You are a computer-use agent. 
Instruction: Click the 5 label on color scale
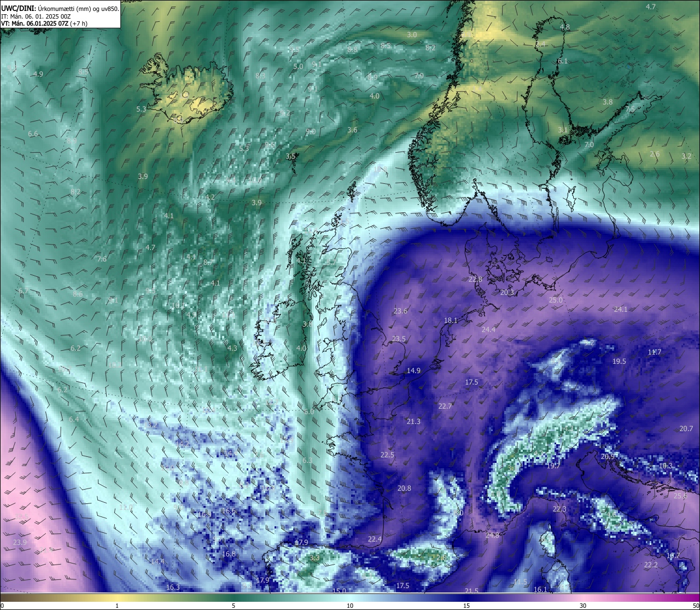click(234, 606)
